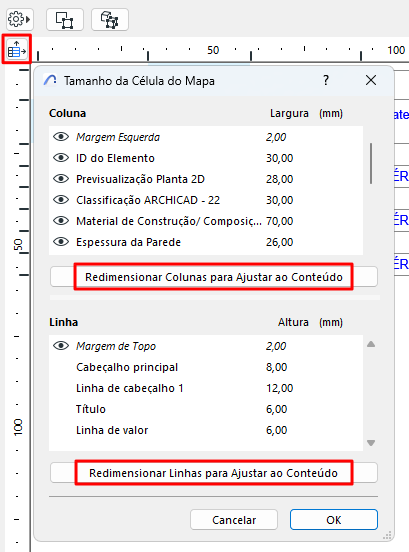Select the Linha de valor row

[206, 430]
